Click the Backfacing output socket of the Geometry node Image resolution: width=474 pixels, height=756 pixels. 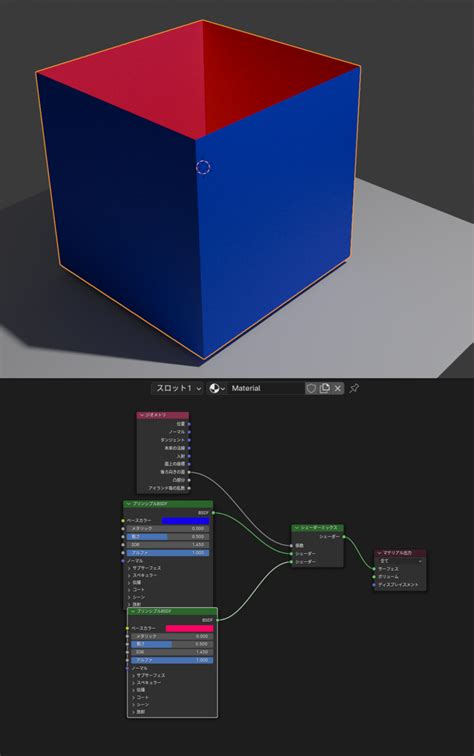(x=189, y=472)
